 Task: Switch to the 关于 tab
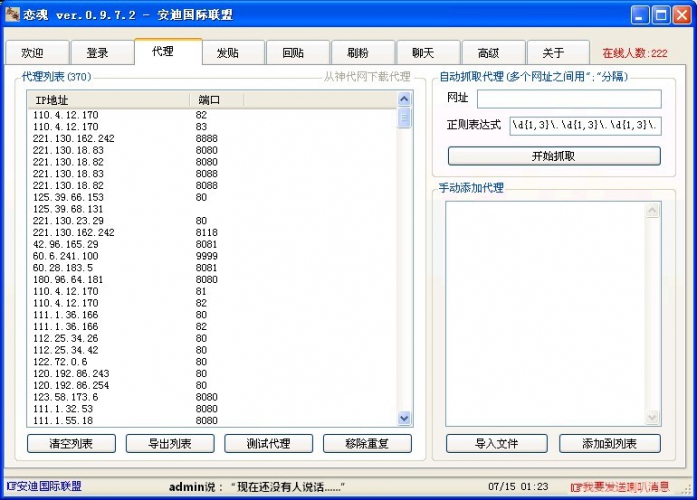coord(558,53)
